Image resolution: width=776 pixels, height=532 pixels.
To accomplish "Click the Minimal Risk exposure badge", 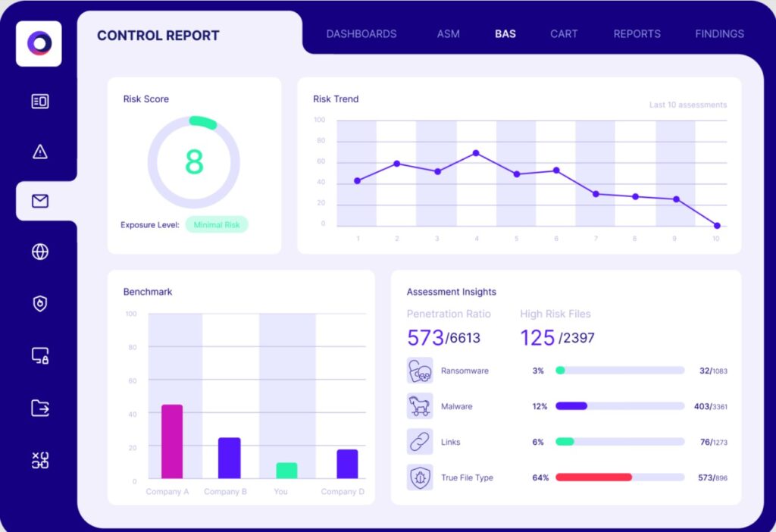I will click(x=217, y=224).
